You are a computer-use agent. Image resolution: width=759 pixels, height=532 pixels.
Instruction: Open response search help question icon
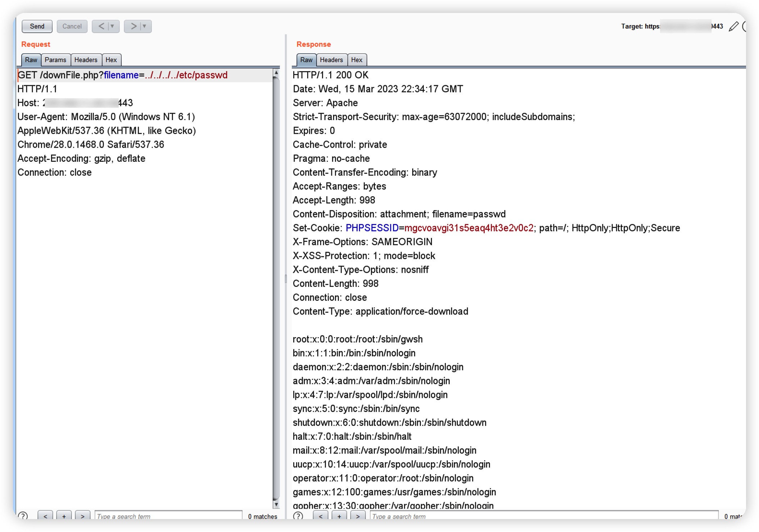point(298,516)
